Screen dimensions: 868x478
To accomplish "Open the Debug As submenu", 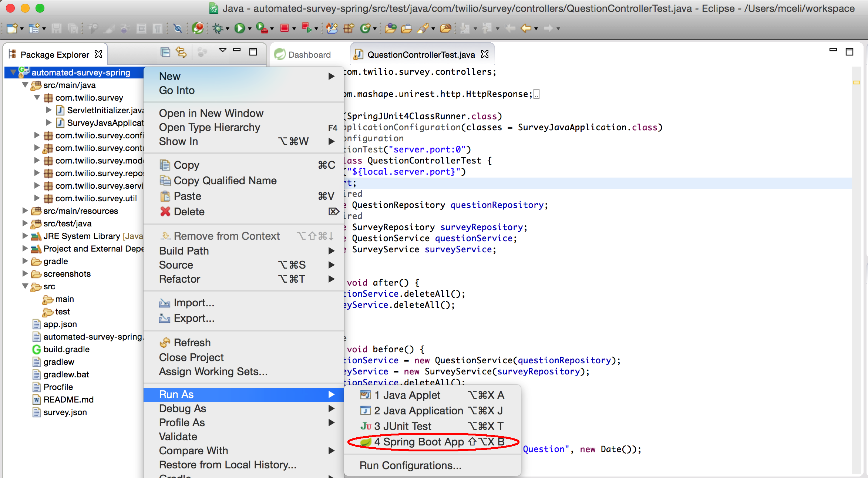I will click(x=244, y=408).
